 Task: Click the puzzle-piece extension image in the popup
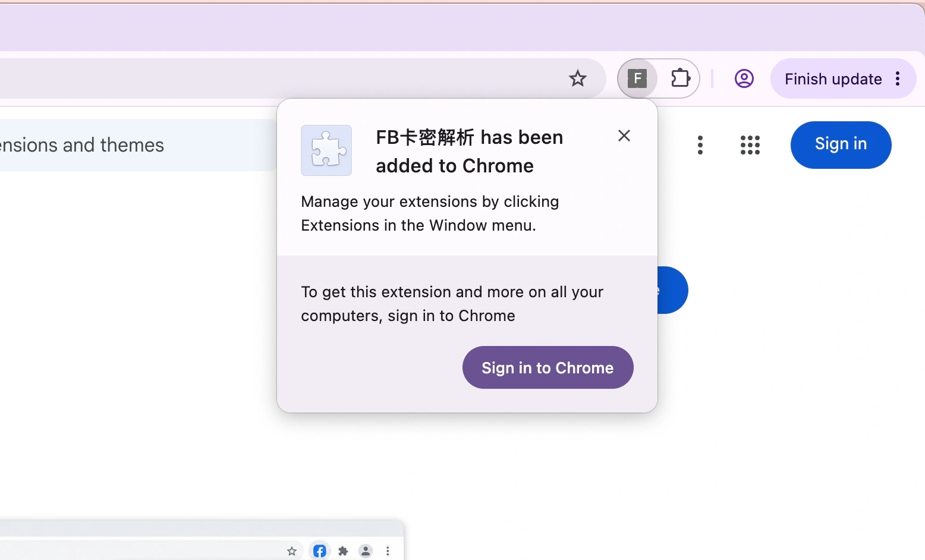point(326,150)
